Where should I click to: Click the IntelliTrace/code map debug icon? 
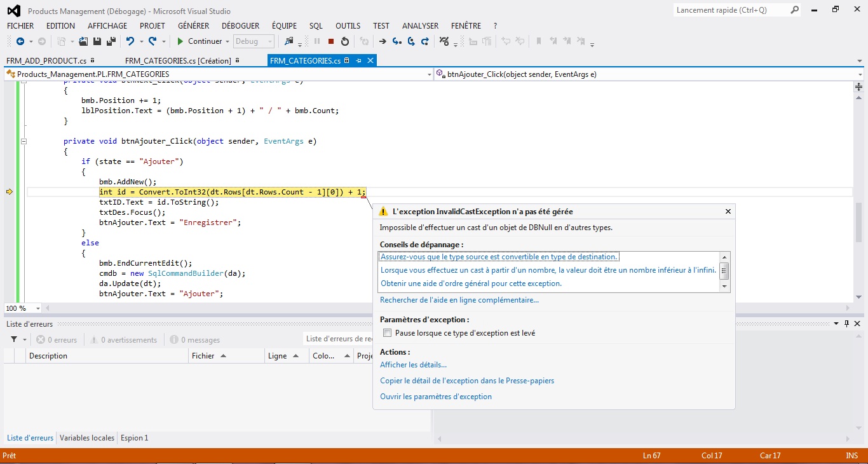tap(444, 41)
